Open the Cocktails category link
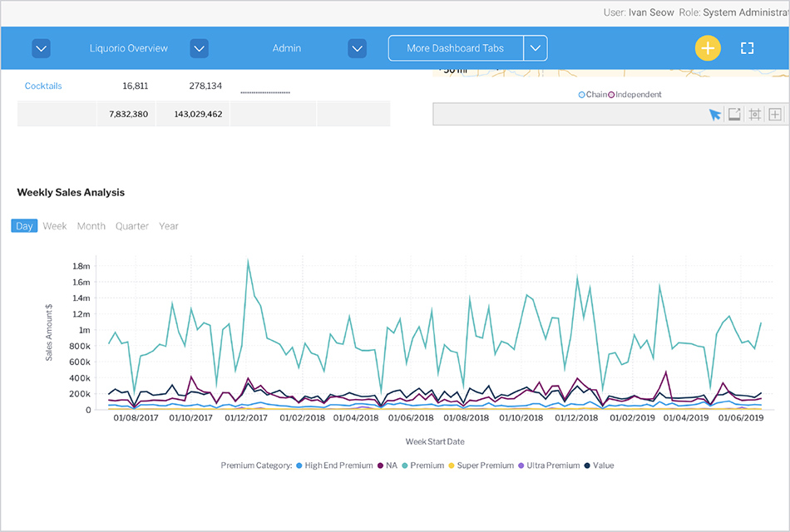This screenshot has height=532, width=790. click(x=43, y=86)
